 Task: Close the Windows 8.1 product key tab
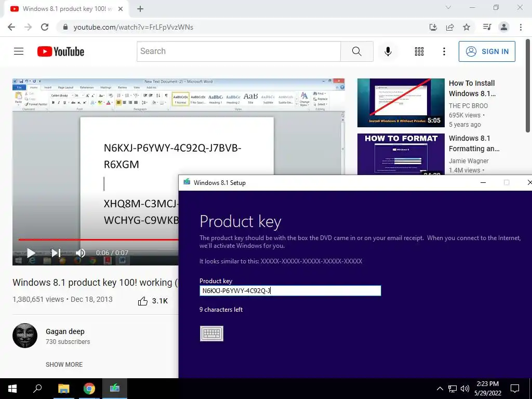121,9
